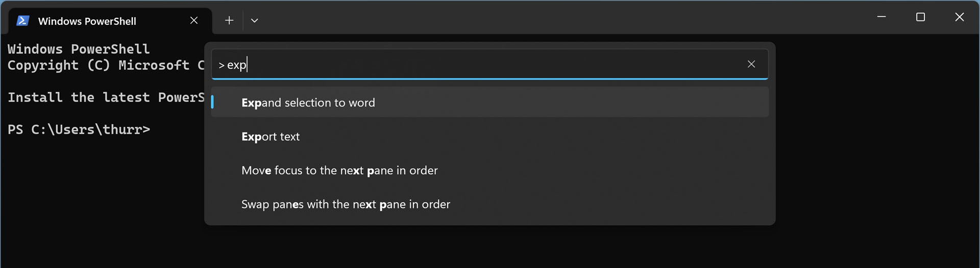The image size is (980, 268).
Task: Click the PowerShell icon on the tab
Action: pyautogui.click(x=22, y=21)
